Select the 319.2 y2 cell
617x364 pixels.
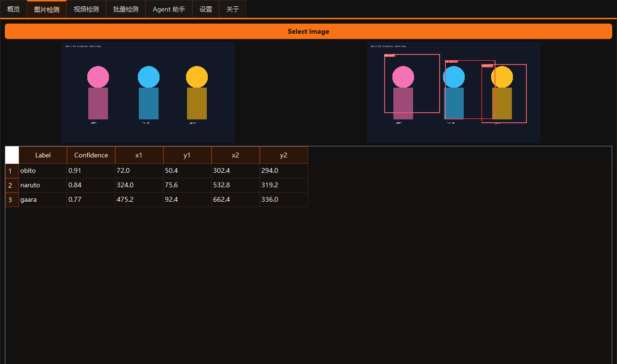(x=284, y=185)
